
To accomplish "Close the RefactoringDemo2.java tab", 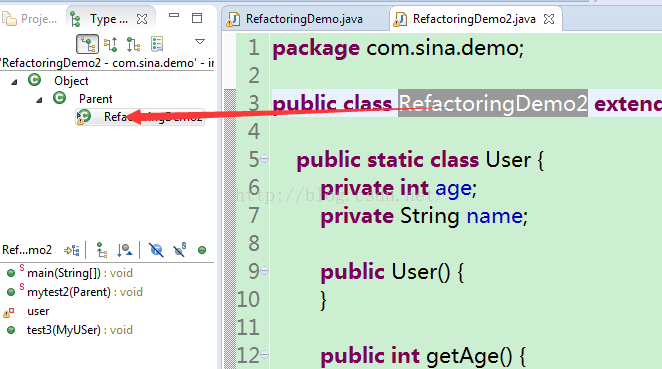I will pos(549,19).
